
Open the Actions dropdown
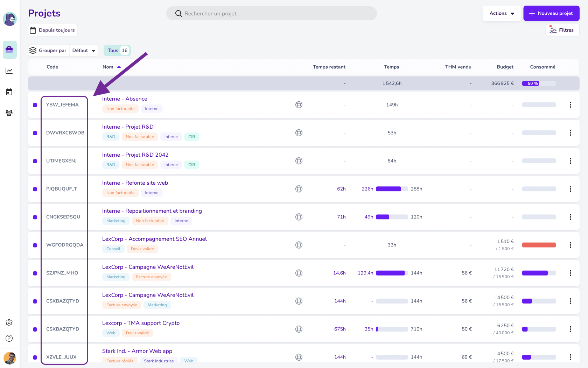click(x=502, y=13)
